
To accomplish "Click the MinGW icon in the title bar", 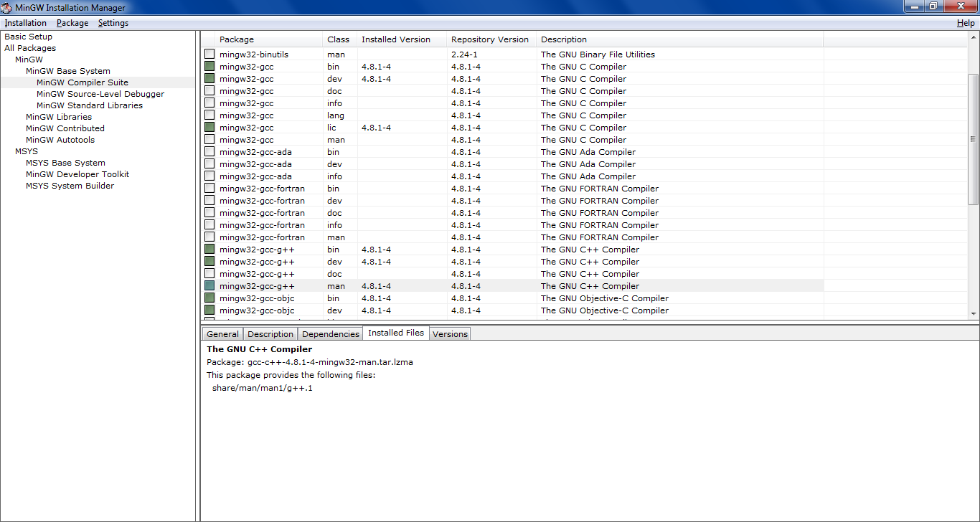I will (7, 8).
